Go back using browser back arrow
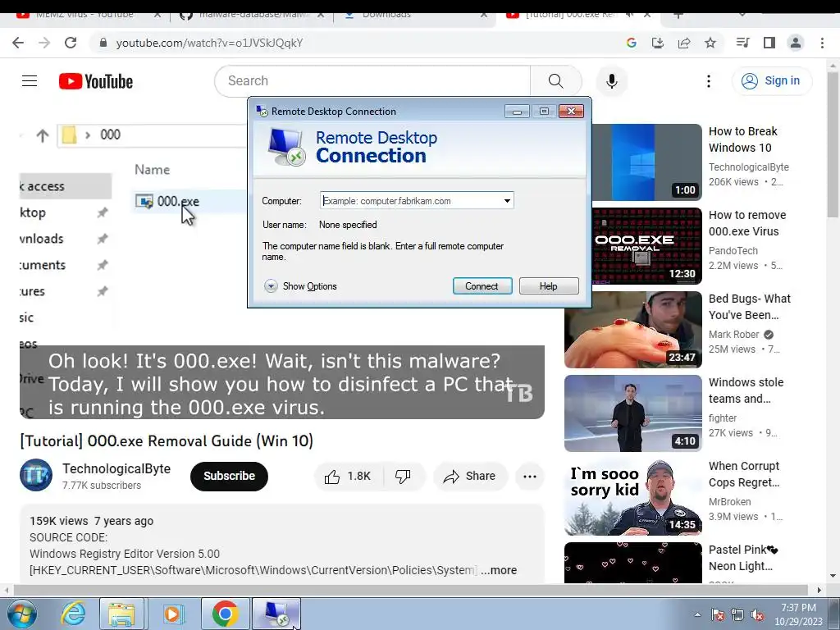This screenshot has height=630, width=840. click(18, 43)
